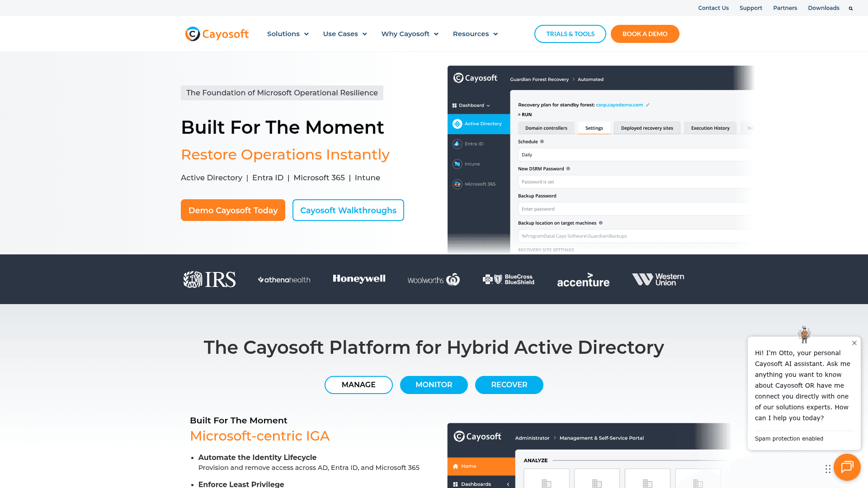Click Demo Cayosoft Today button
The width and height of the screenshot is (868, 488).
click(233, 210)
